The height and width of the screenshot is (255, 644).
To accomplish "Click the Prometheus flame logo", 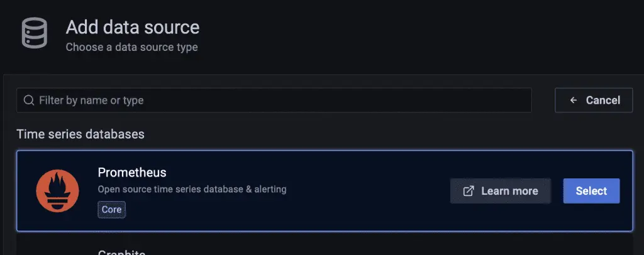I will pos(57,191).
